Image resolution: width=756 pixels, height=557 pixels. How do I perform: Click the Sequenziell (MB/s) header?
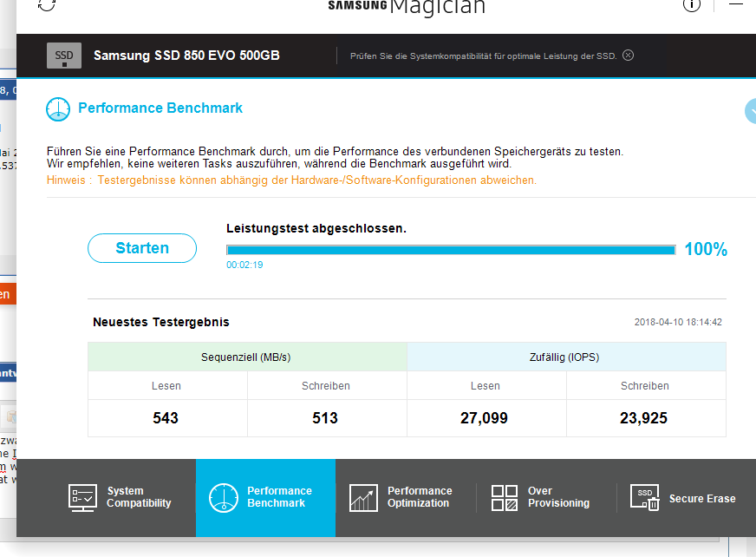coord(246,357)
